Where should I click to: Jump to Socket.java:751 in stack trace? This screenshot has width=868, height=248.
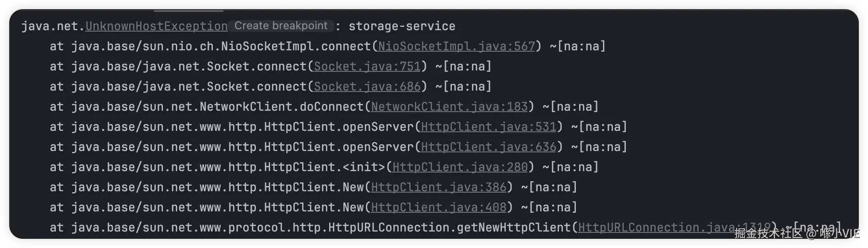pyautogui.click(x=367, y=66)
